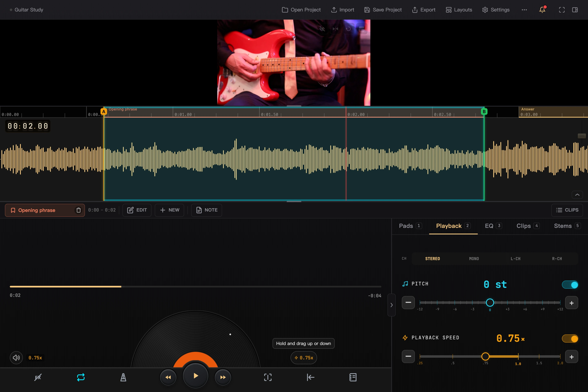Open the notifications bell
The image size is (588, 392).
(542, 10)
